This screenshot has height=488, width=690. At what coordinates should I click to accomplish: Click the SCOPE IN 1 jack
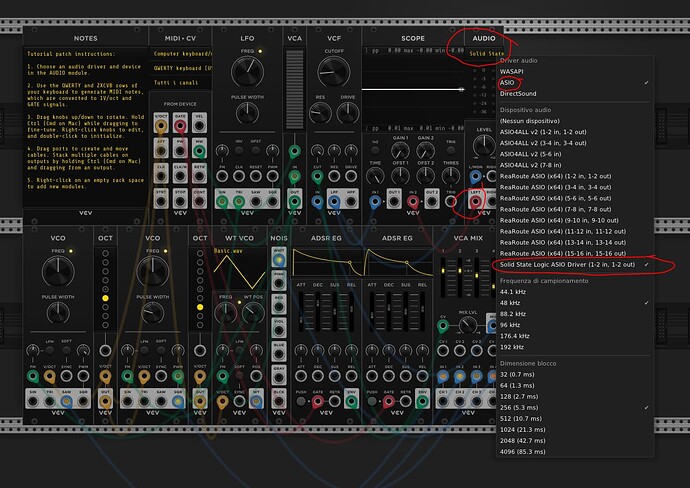point(375,202)
